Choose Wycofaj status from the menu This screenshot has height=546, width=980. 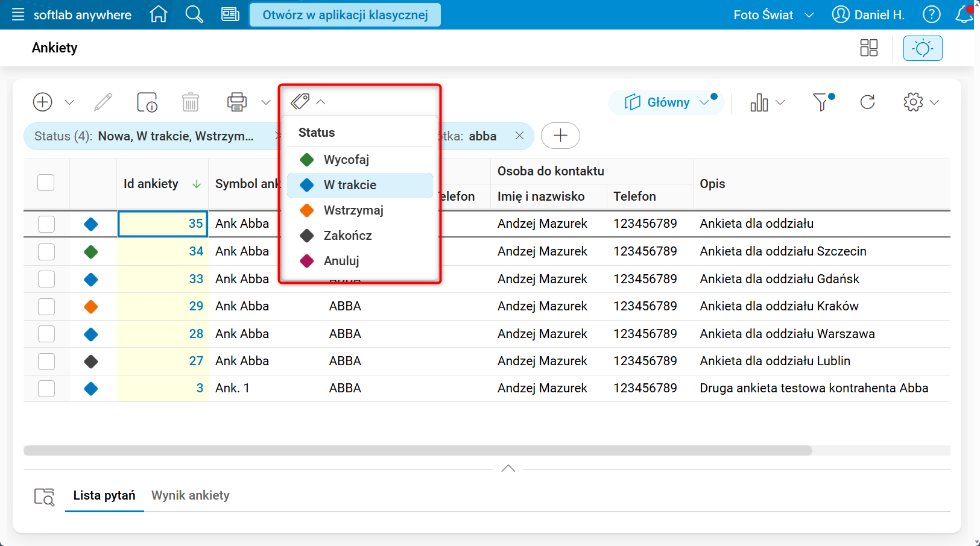[360, 160]
